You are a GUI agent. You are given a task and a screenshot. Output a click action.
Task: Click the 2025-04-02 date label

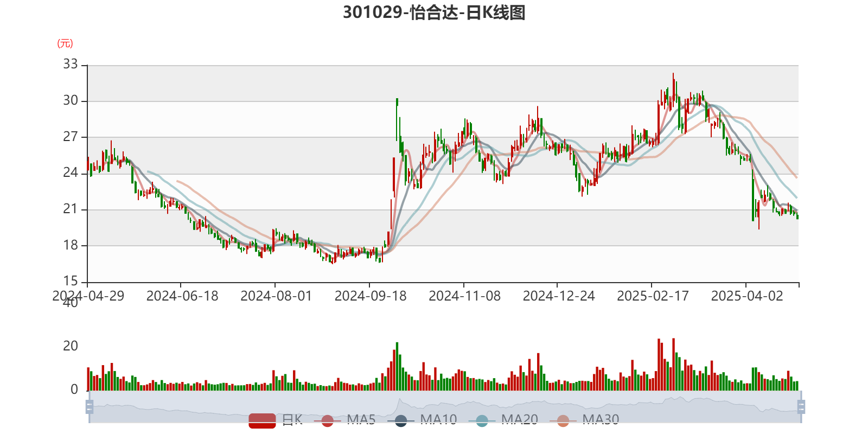tap(747, 296)
